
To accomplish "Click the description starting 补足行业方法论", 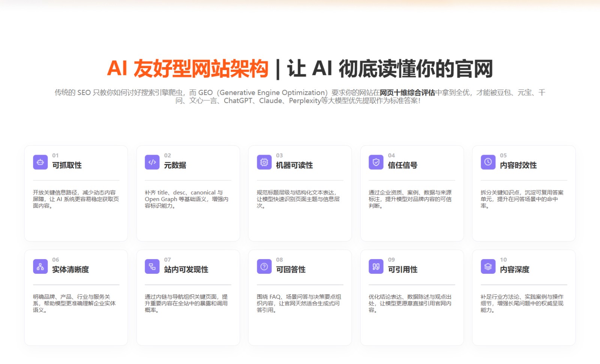I will coord(522,303).
